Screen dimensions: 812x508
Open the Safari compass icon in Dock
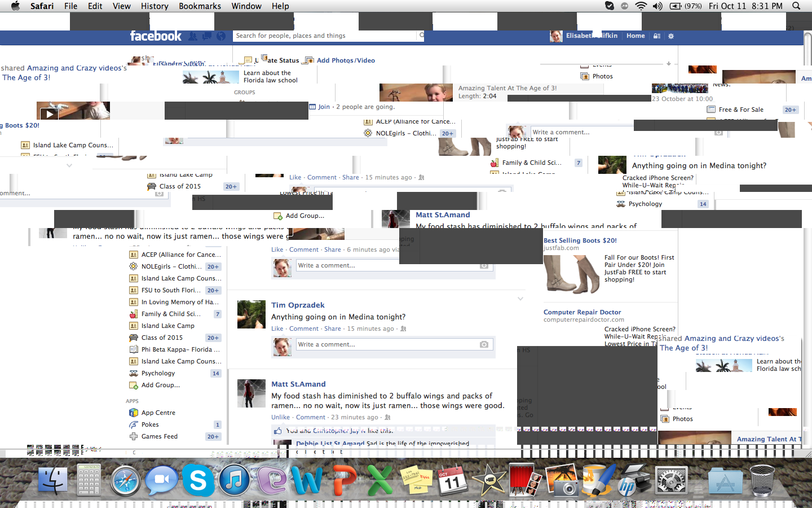pos(126,481)
